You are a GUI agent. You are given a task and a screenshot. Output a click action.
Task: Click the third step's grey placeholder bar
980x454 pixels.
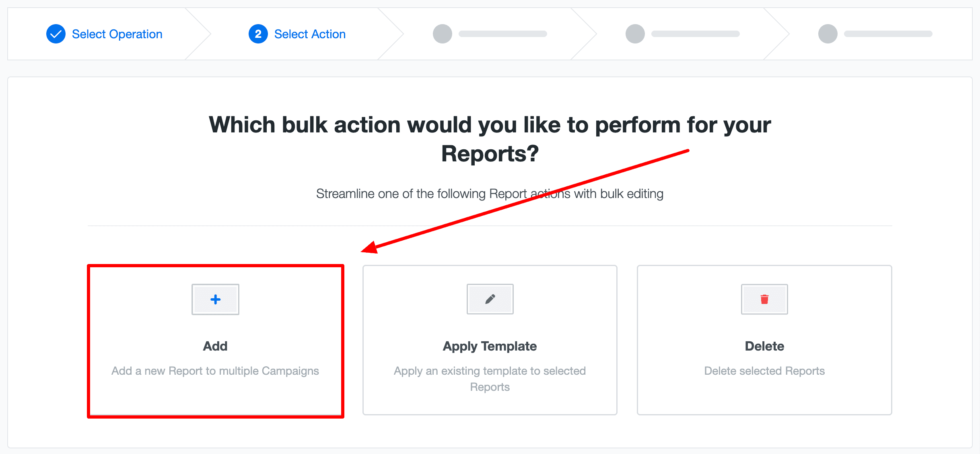pyautogui.click(x=503, y=34)
